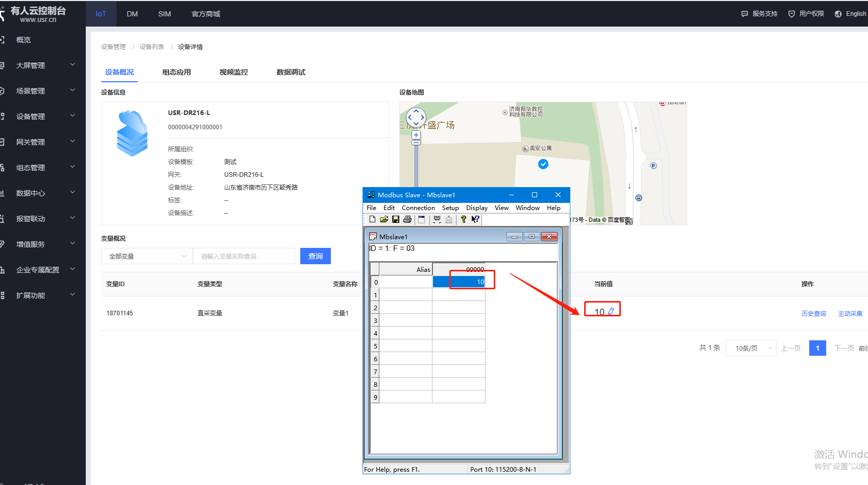Click bus stop icon on map
Screen dimensions: 868x485
(x=639, y=198)
